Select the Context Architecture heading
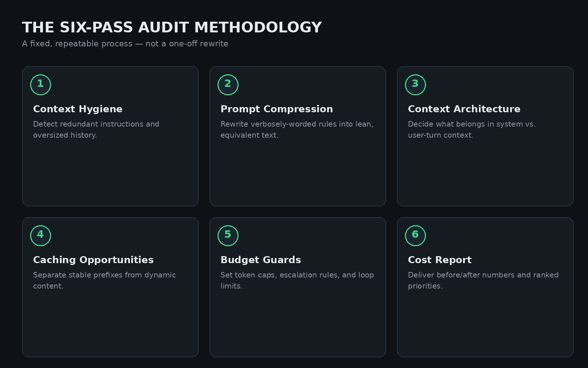 click(x=464, y=109)
